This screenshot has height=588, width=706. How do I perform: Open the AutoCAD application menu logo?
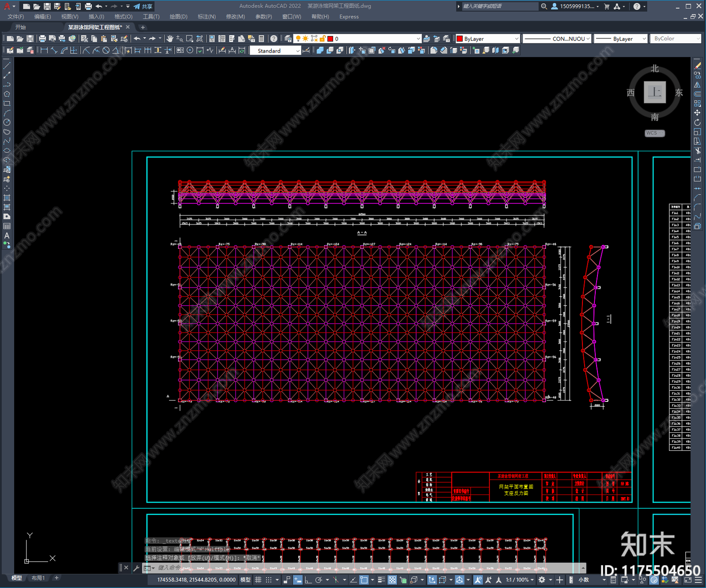coord(7,6)
